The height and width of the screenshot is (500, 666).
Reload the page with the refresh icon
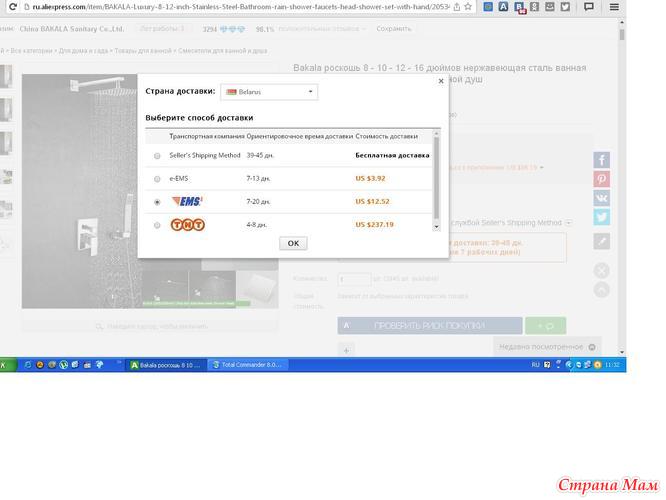point(13,7)
